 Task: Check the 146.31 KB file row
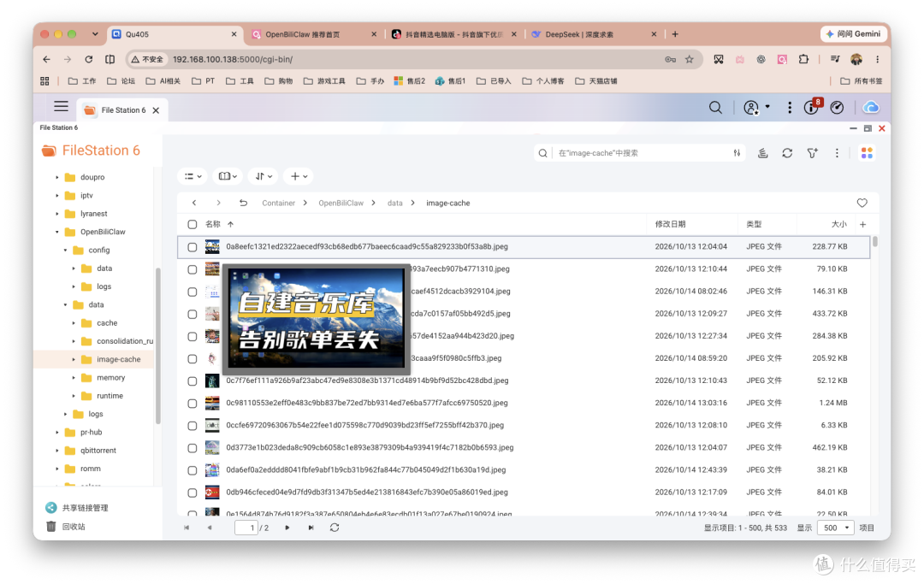click(x=192, y=292)
